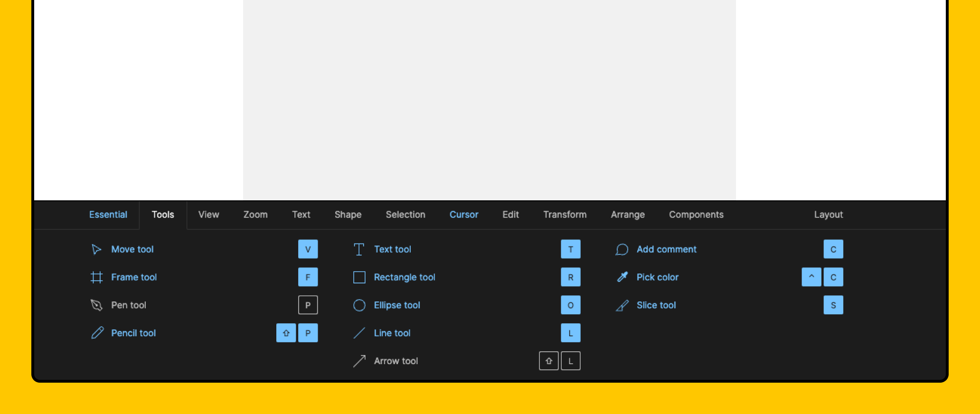Viewport: 980px width, 414px height.
Task: Click the Move tool arrow icon
Action: pos(96,249)
